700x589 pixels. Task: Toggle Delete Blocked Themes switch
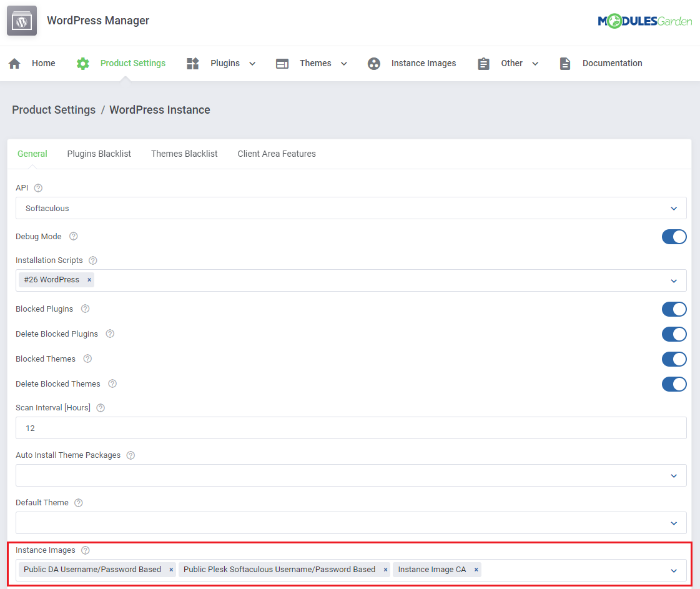(x=674, y=384)
